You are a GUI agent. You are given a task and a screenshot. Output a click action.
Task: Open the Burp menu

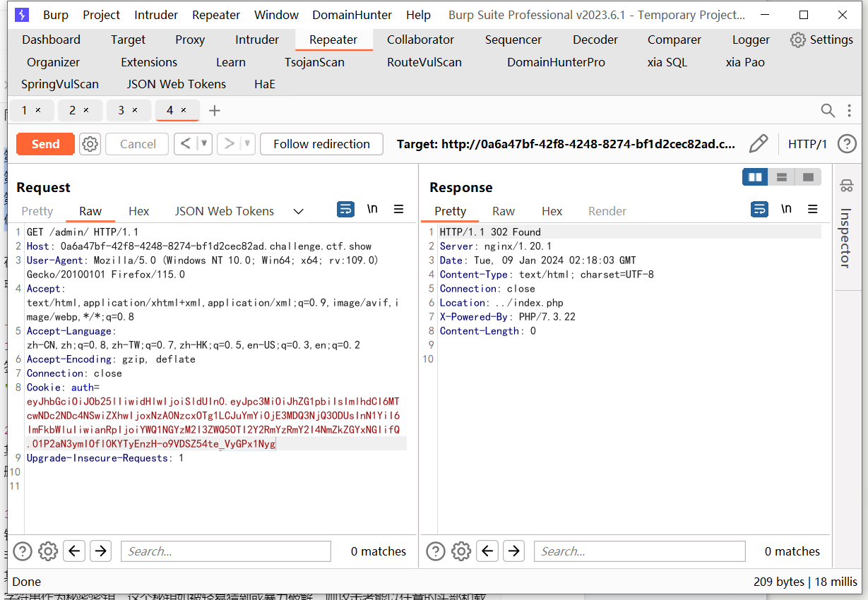click(x=56, y=15)
